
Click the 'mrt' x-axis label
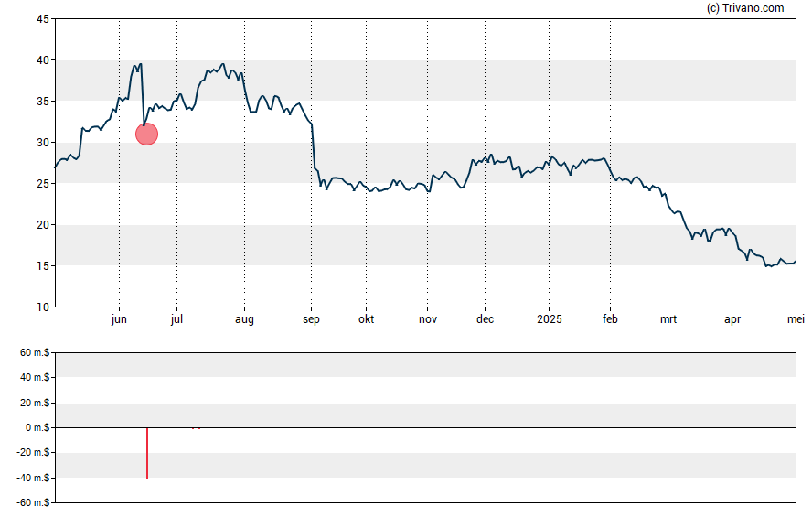click(x=668, y=319)
